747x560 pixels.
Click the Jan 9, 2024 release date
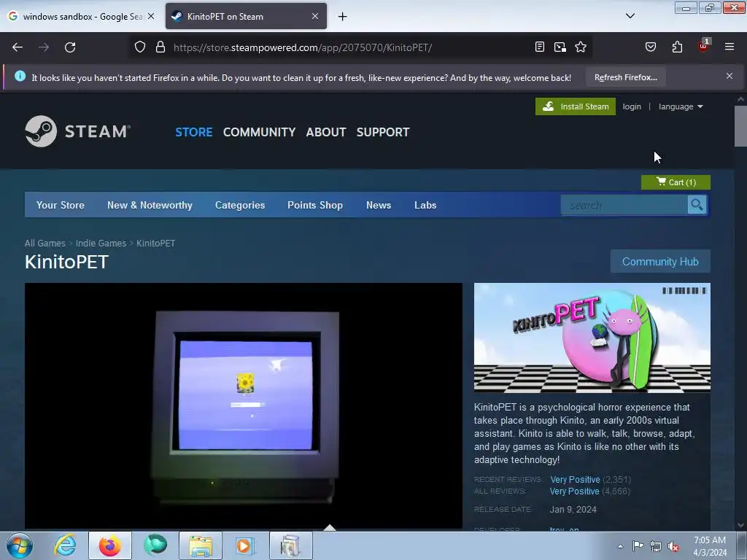(x=573, y=510)
